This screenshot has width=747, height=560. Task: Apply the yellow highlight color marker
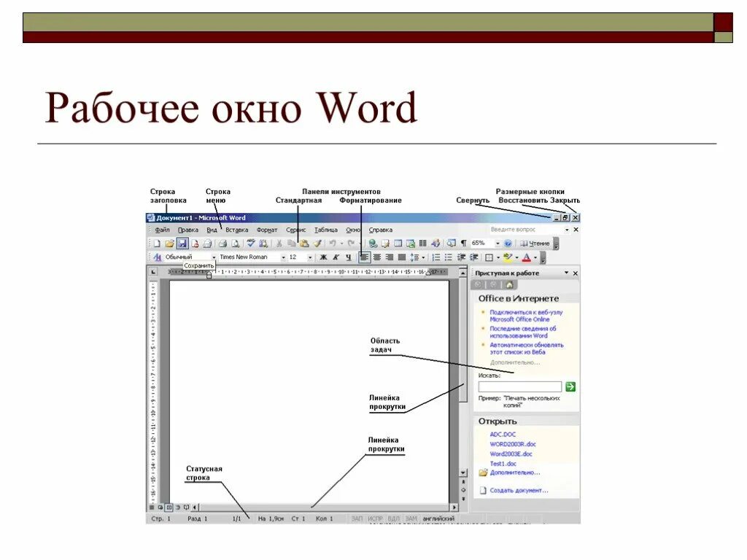coord(508,257)
